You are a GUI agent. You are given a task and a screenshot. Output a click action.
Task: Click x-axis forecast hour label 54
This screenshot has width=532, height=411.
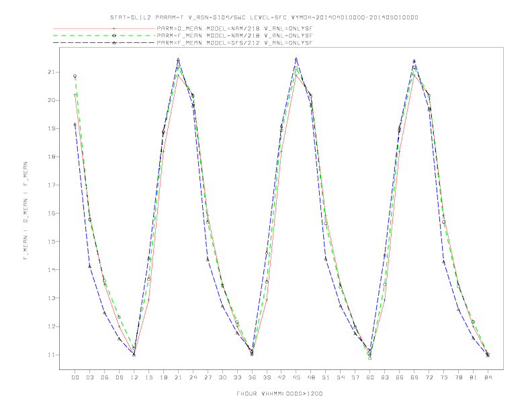click(341, 377)
